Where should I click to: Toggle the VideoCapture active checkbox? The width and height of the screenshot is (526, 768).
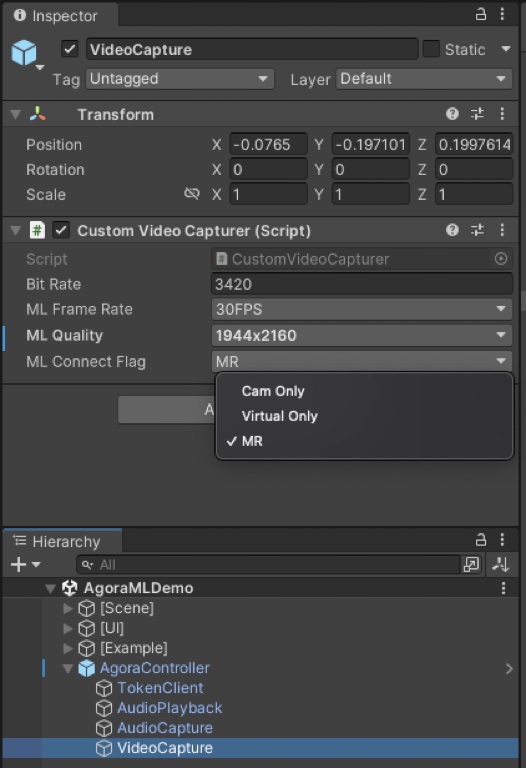pyautogui.click(x=70, y=49)
